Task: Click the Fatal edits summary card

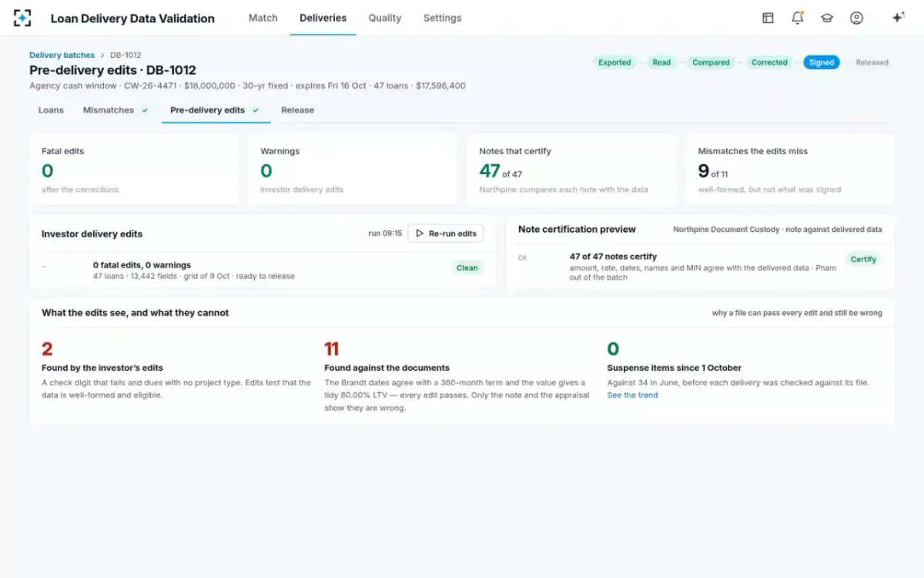Action: [134, 170]
